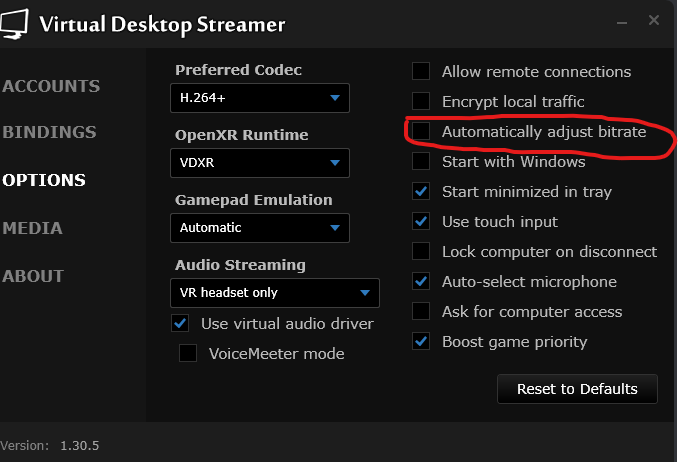Toggle Allow remote connections checkbox

422,71
